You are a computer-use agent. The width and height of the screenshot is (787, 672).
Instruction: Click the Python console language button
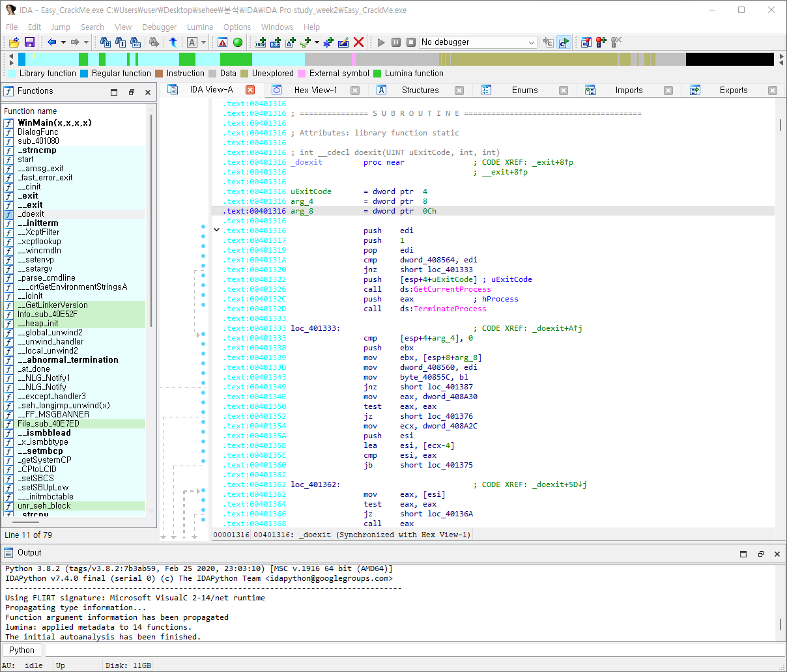(21, 650)
